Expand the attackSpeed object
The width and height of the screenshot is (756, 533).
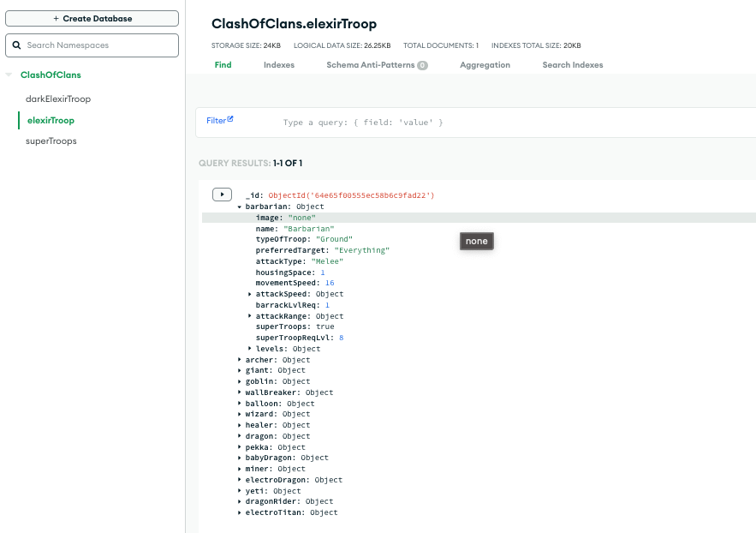pyautogui.click(x=249, y=294)
